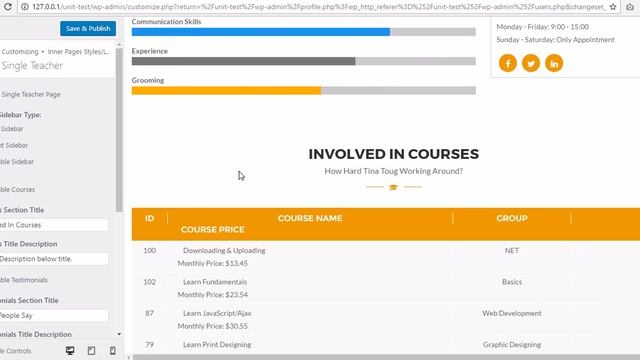640x360 pixels.
Task: Click the Single Teacher panel heading
Action: tap(32, 66)
